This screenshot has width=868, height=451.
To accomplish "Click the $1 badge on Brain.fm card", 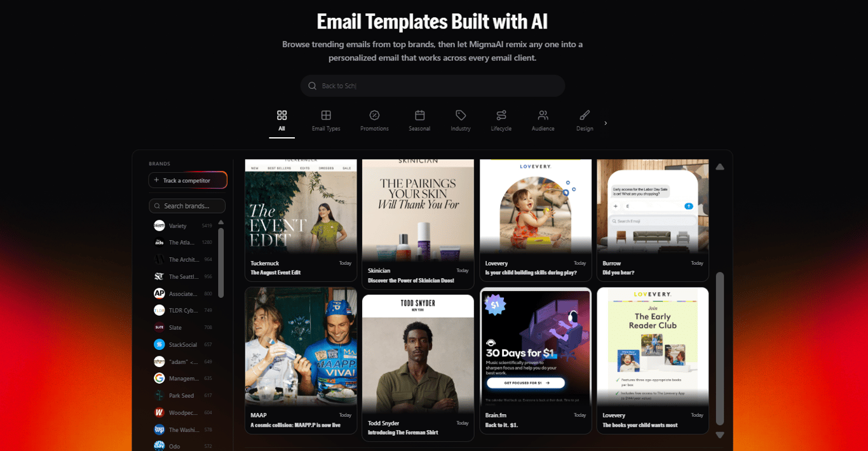I will [495, 305].
